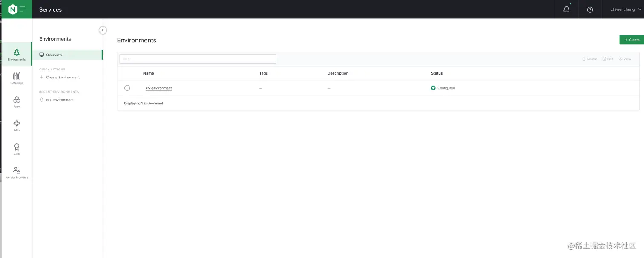The image size is (644, 258).
Task: Click the Status column header
Action: pyautogui.click(x=437, y=73)
